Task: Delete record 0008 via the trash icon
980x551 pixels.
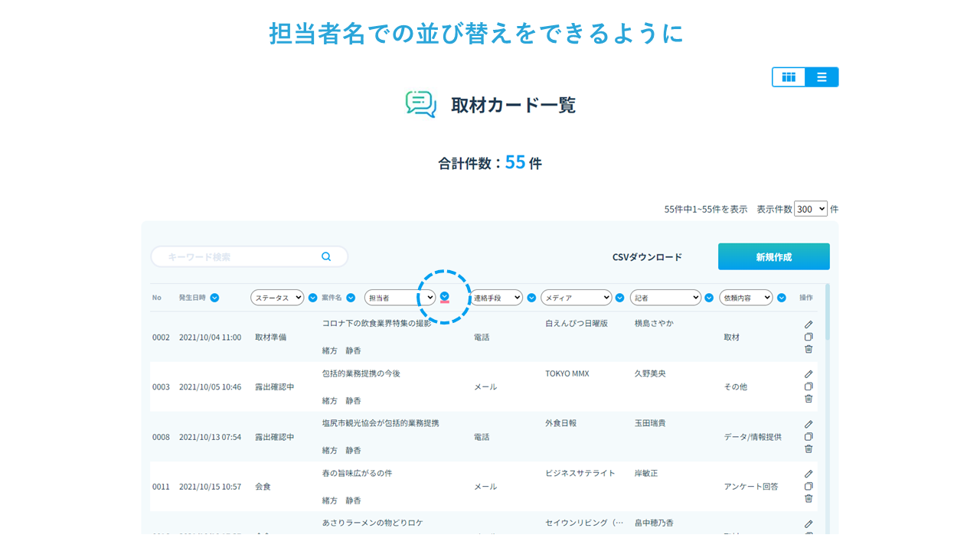Action: coord(808,449)
